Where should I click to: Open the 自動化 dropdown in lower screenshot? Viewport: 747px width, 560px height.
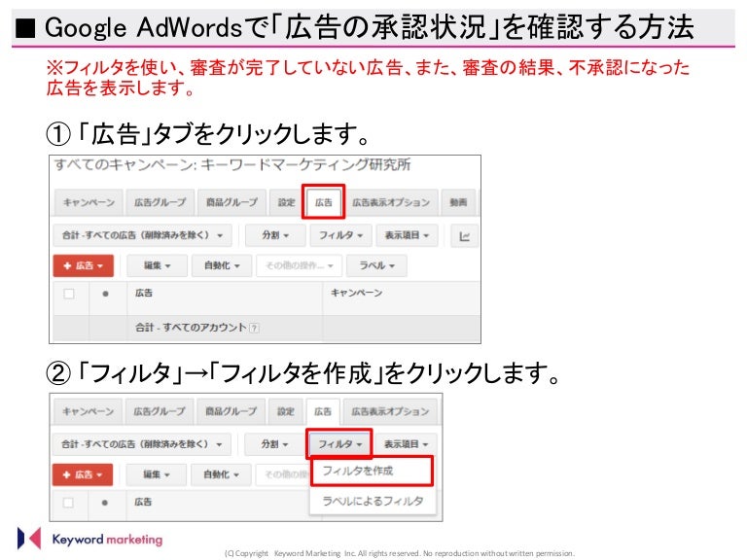click(221, 474)
